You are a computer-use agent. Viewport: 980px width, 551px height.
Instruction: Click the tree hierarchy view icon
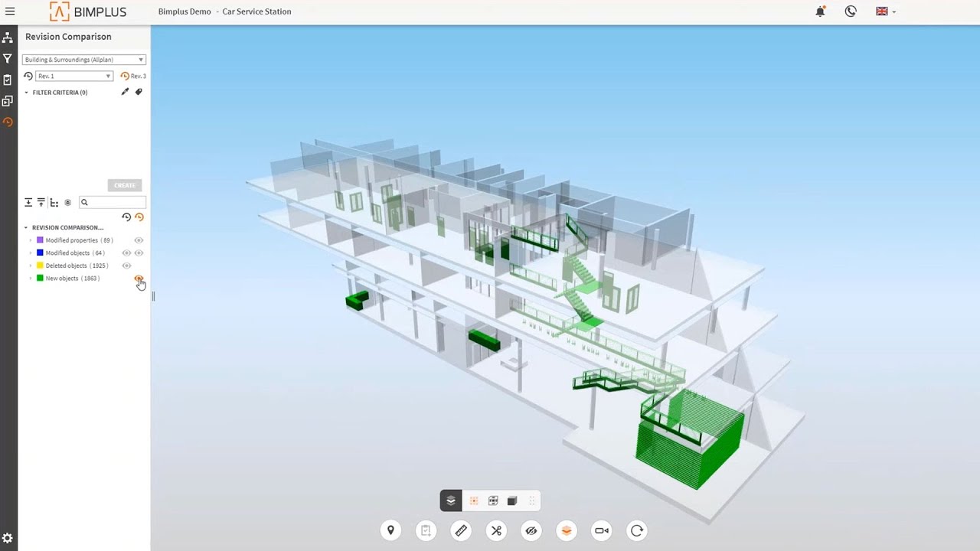pyautogui.click(x=54, y=203)
